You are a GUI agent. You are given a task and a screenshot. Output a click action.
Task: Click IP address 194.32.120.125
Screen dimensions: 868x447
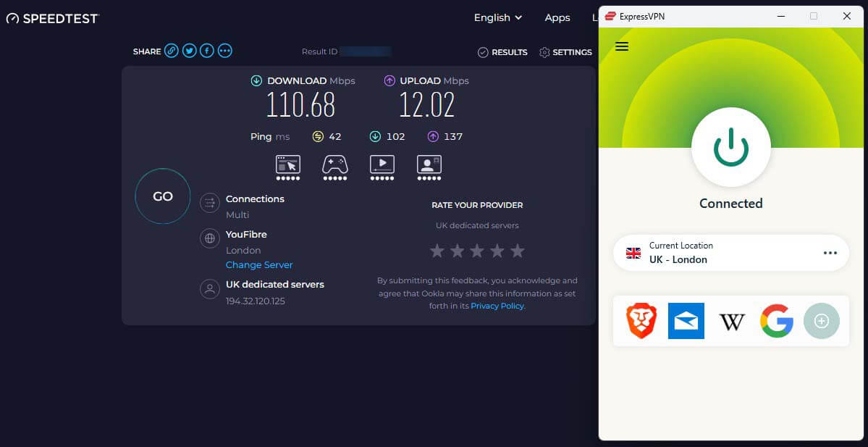tap(256, 301)
